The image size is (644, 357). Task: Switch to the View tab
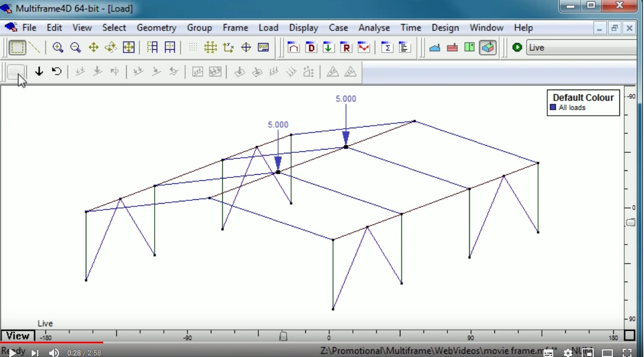[x=17, y=335]
